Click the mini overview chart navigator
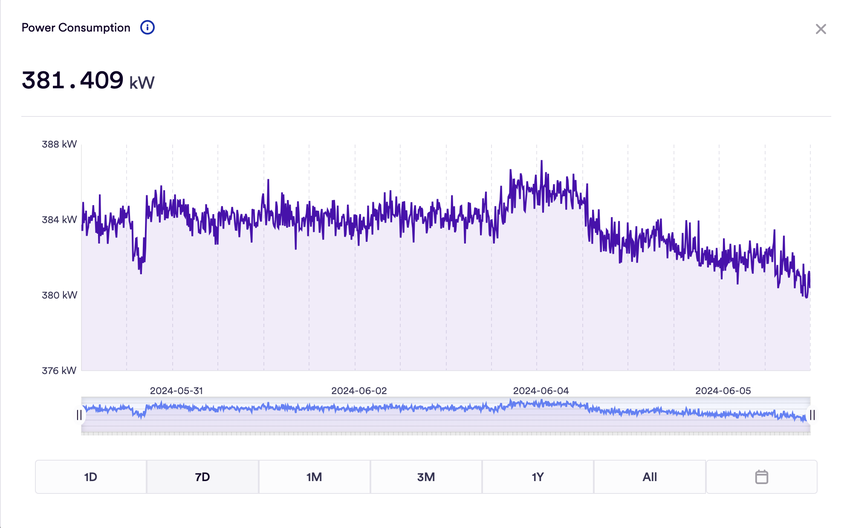850x528 pixels. click(x=445, y=415)
